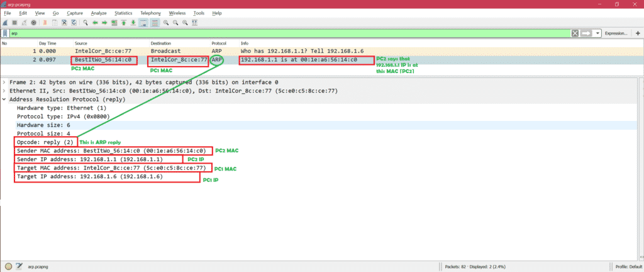The height and width of the screenshot is (272, 644).
Task: Go back in packet history
Action: [x=94, y=23]
